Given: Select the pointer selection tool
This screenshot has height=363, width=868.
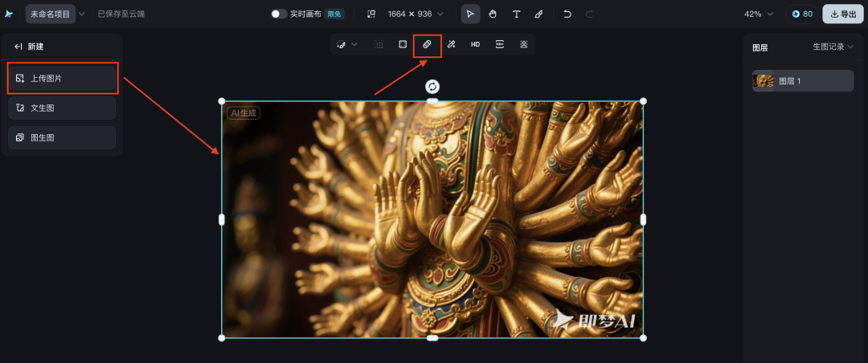Looking at the screenshot, I should pos(470,14).
